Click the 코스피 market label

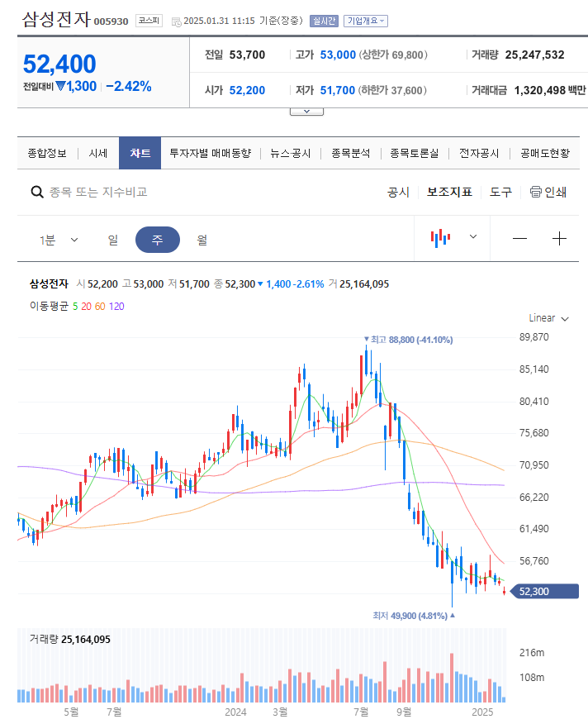pyautogui.click(x=149, y=21)
